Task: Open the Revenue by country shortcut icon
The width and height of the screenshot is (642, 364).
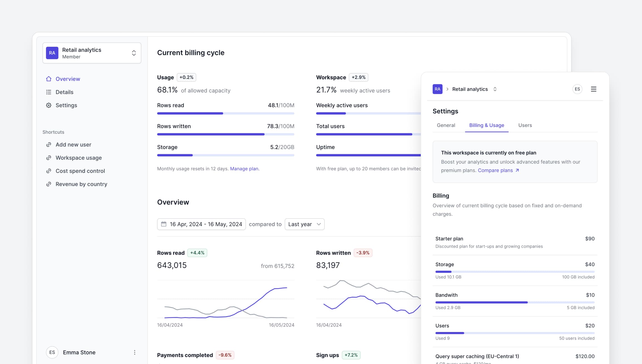Action: [49, 184]
